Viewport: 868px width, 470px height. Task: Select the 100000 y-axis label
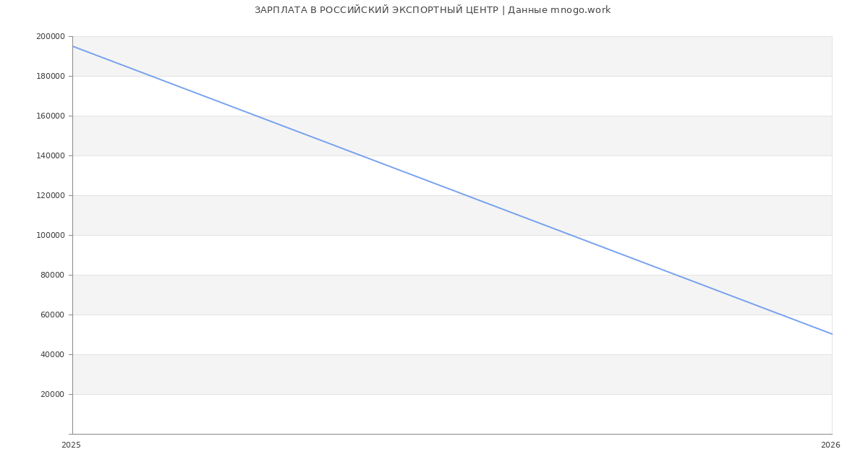coord(51,236)
